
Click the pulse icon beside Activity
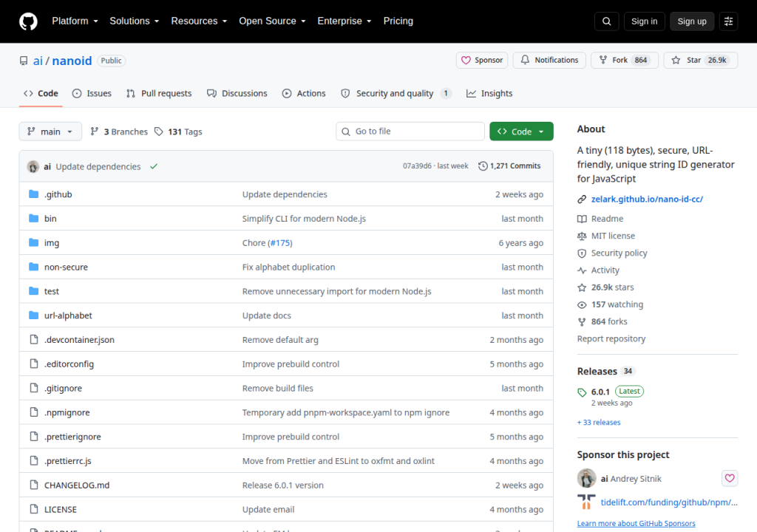582,270
